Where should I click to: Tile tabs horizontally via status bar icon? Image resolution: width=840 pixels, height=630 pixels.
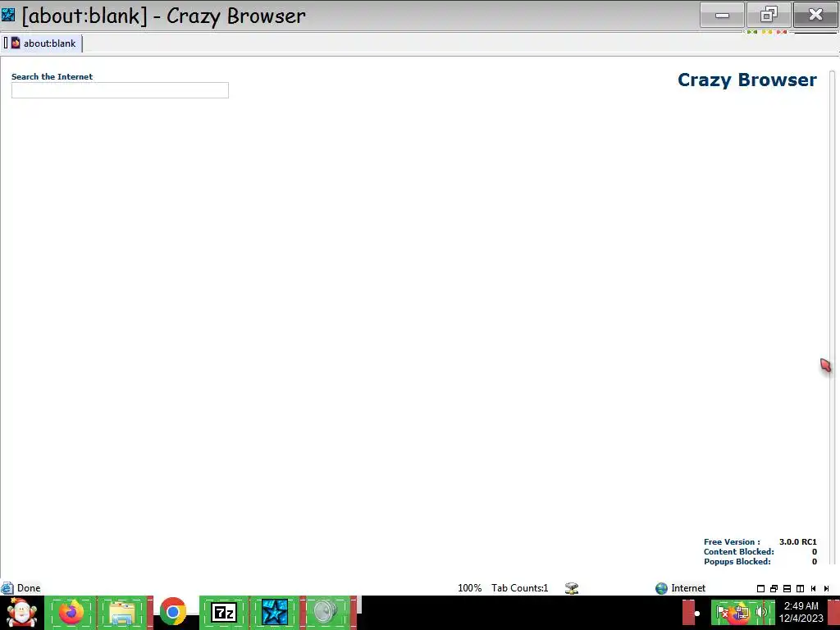(787, 589)
